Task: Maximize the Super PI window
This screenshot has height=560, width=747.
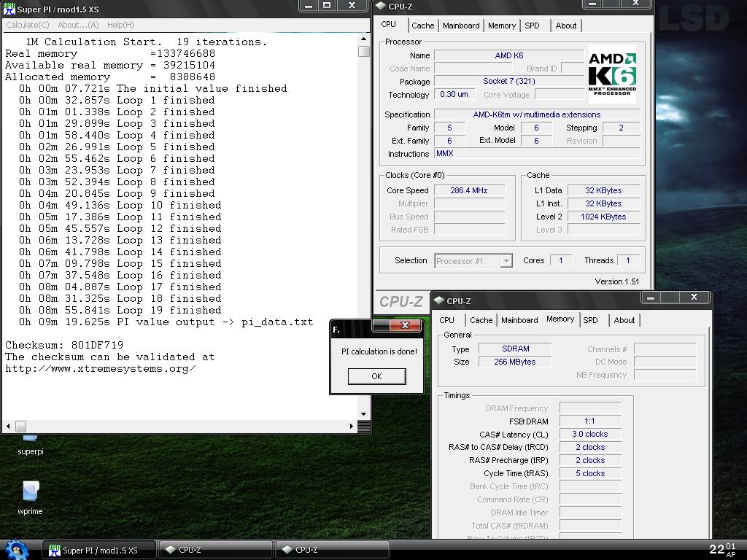Action: coord(327,6)
